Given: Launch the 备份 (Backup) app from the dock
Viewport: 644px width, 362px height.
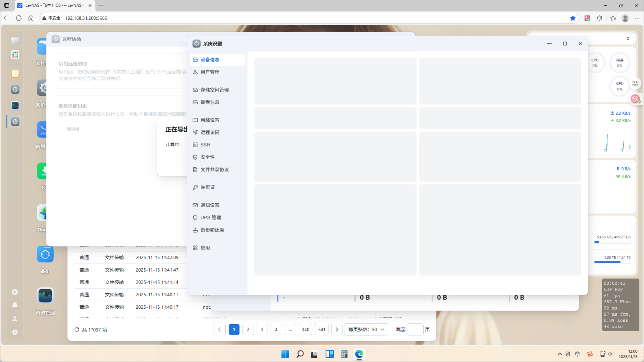Looking at the screenshot, I should coord(45,254).
